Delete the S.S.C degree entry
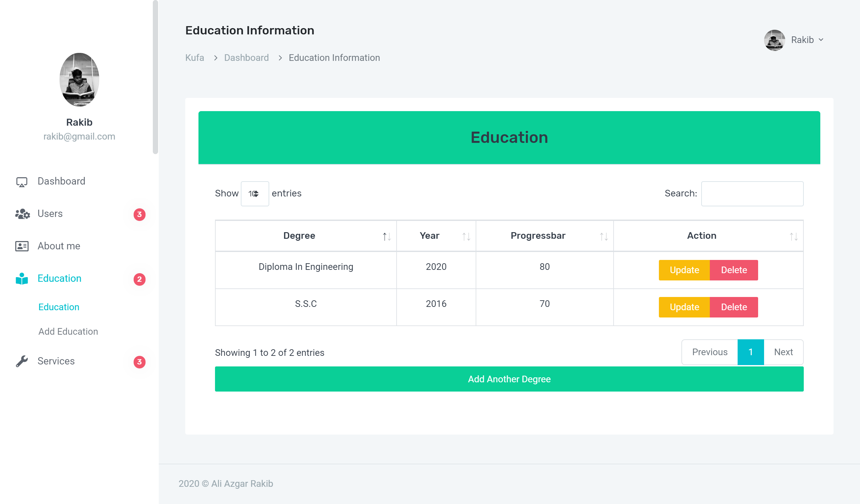This screenshot has height=504, width=860. click(733, 307)
